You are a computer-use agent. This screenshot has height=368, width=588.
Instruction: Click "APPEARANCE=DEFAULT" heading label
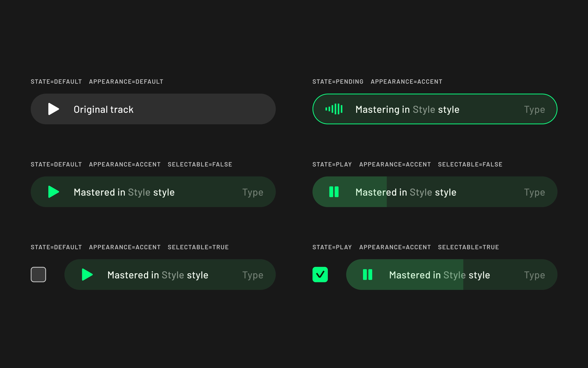[x=126, y=81]
